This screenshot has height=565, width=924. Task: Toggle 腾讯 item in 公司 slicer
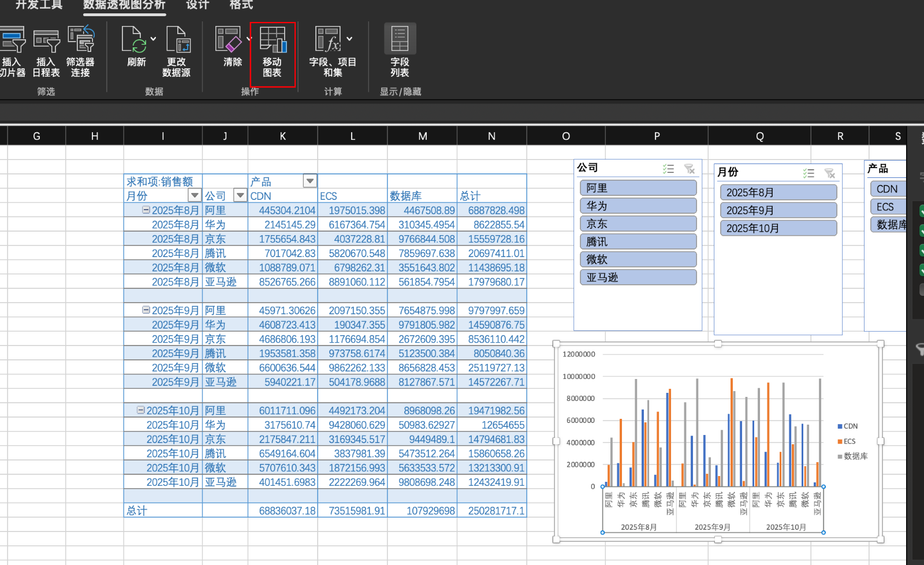[638, 241]
